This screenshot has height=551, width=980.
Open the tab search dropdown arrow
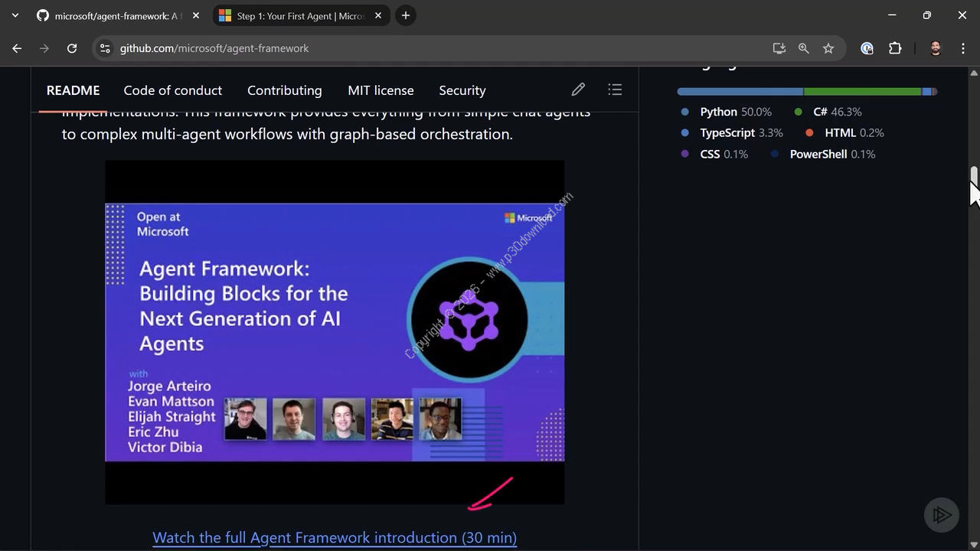pyautogui.click(x=15, y=15)
